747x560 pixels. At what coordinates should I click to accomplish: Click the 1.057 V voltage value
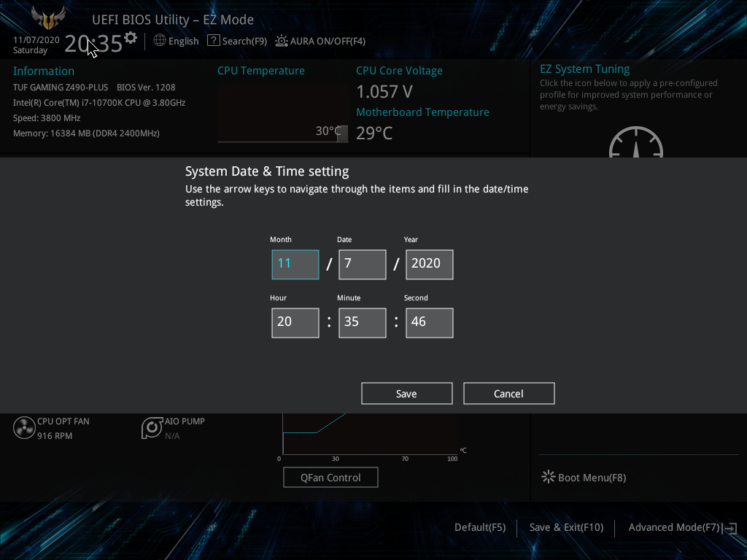384,91
